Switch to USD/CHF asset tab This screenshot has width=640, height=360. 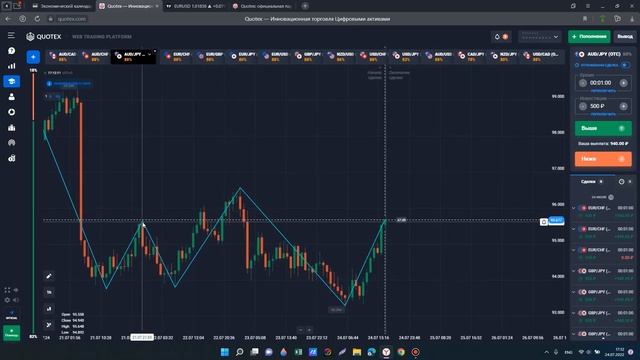(372, 57)
